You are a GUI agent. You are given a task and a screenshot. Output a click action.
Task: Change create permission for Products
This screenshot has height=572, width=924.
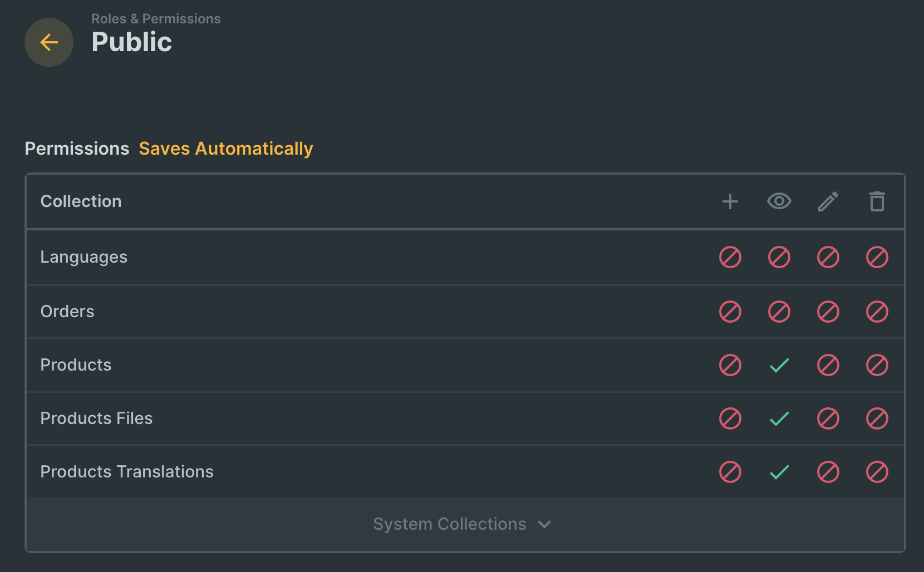(730, 365)
